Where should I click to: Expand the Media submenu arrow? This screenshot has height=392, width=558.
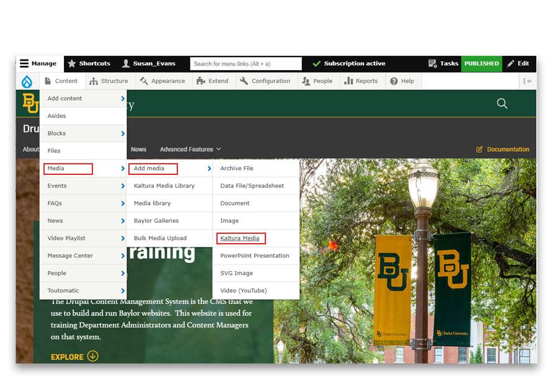tap(123, 169)
